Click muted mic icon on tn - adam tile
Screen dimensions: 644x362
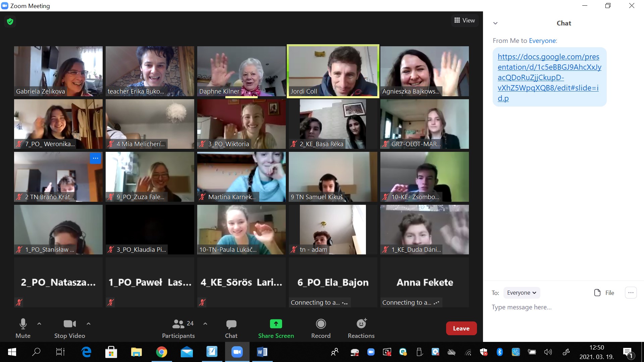pyautogui.click(x=294, y=249)
